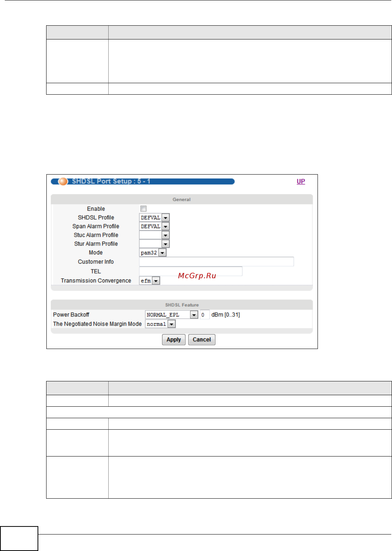Click the orange sphere icon in title bar
Image resolution: width=392 pixels, height=551 pixels.
[63, 181]
